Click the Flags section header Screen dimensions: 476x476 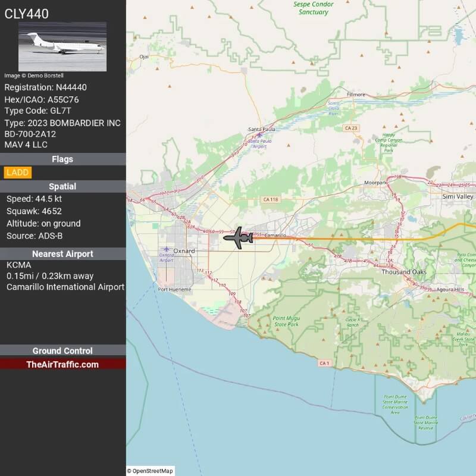62,159
